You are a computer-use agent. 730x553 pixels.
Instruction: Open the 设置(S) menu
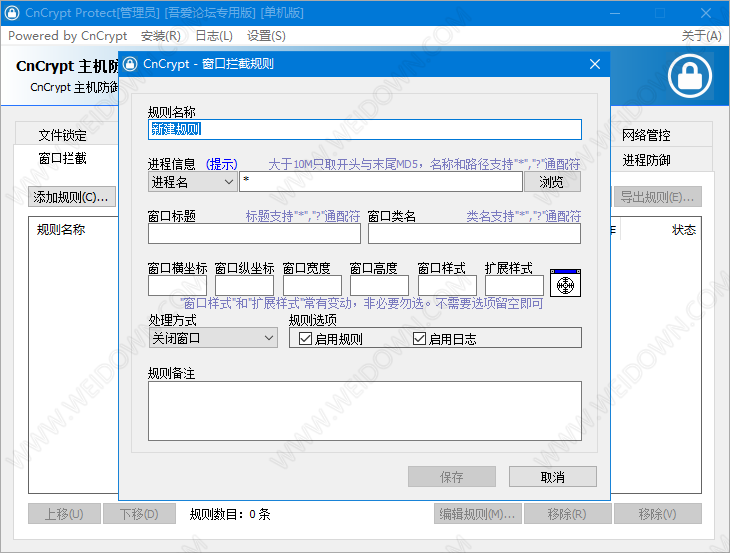click(266, 36)
